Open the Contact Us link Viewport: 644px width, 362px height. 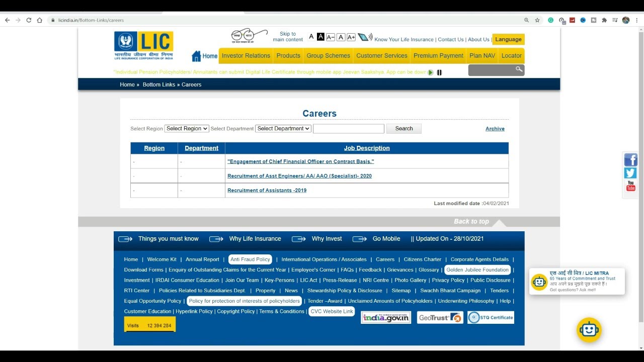pos(451,40)
